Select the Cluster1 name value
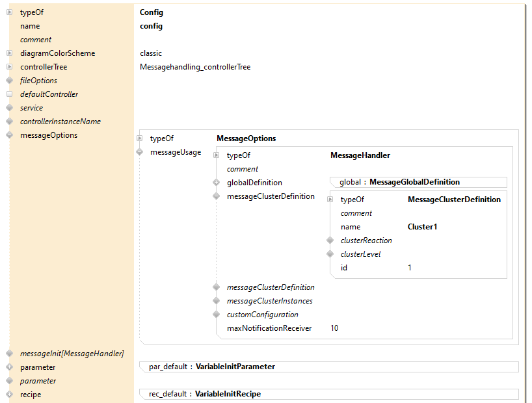532x403 pixels. click(421, 227)
